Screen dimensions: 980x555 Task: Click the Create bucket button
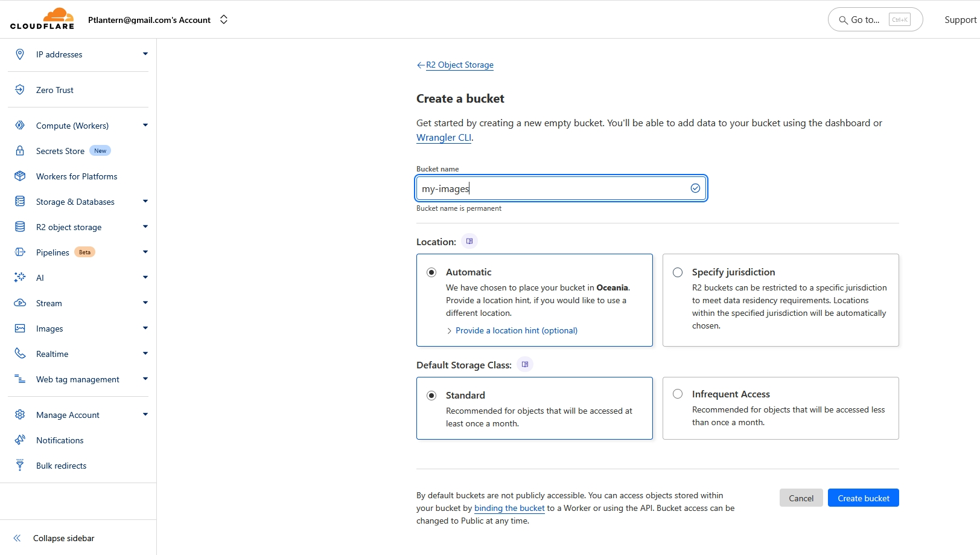tap(863, 498)
